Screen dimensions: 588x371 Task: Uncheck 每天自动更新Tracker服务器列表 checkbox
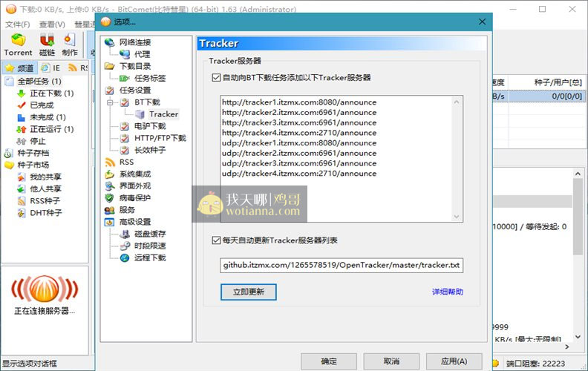pyautogui.click(x=216, y=240)
